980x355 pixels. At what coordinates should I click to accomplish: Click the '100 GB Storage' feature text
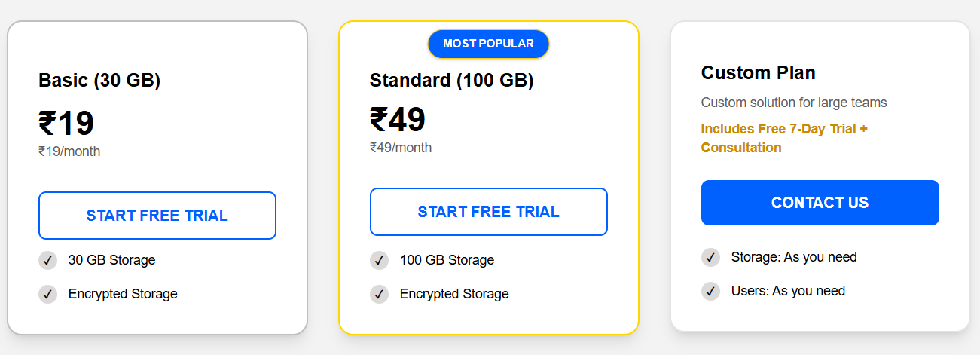point(447,260)
